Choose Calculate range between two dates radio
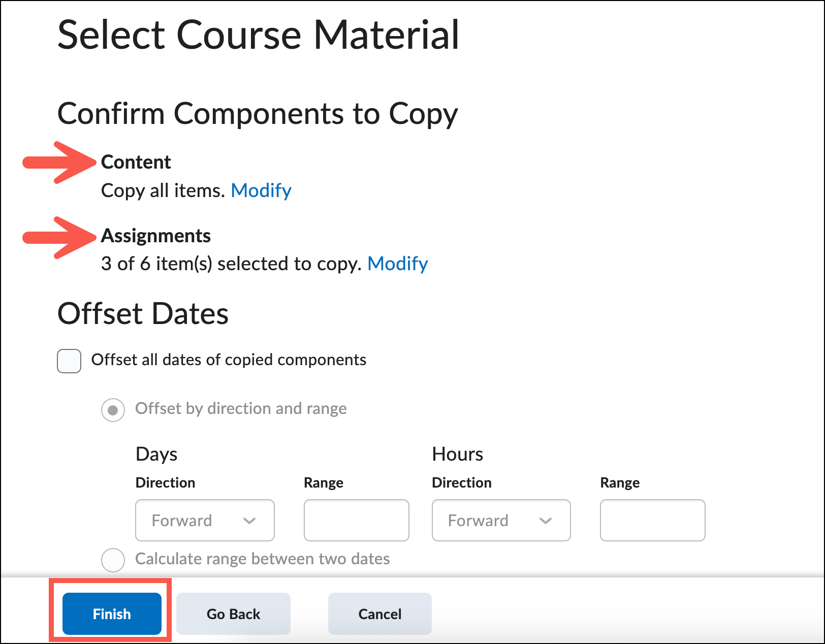This screenshot has height=644, width=825. tap(113, 560)
